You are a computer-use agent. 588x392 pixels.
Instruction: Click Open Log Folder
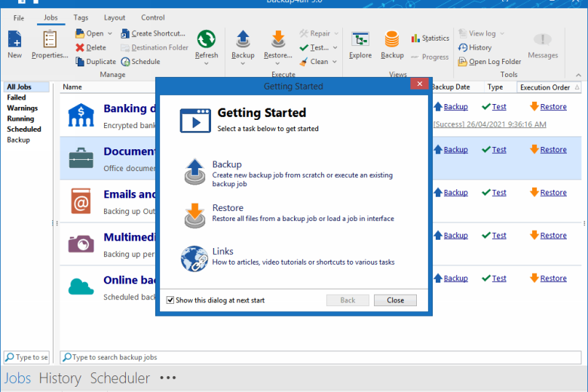pyautogui.click(x=490, y=62)
